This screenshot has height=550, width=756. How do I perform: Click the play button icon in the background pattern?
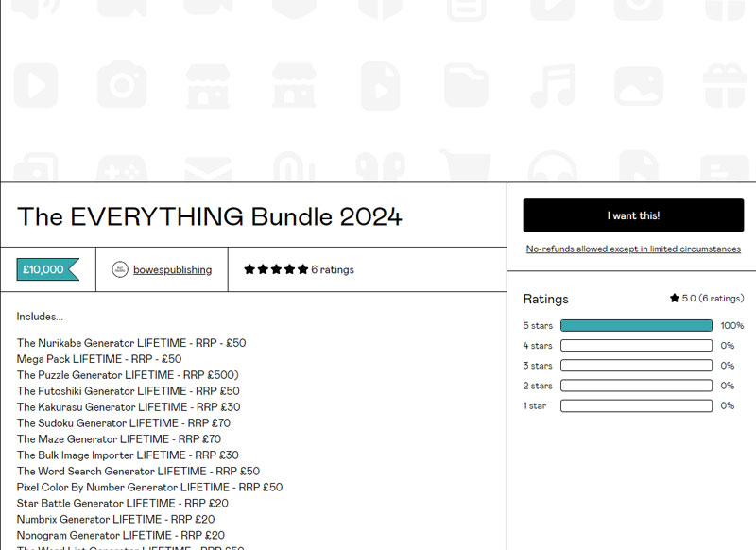pos(35,85)
